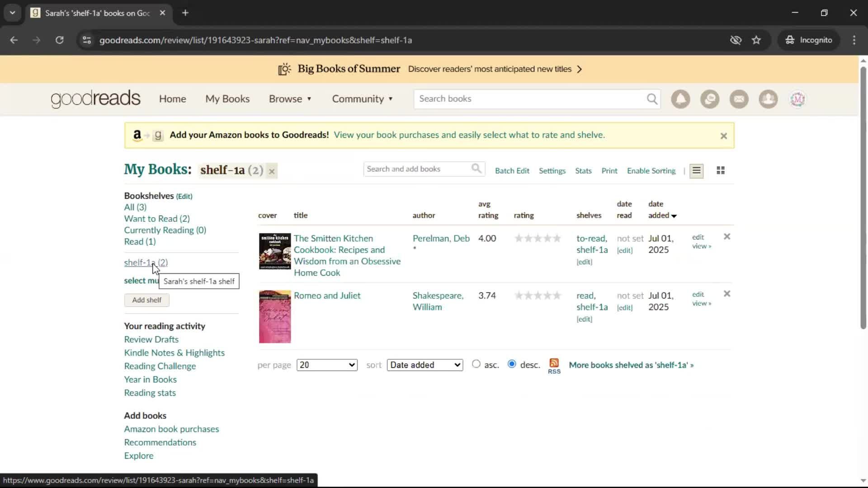
Task: Open author Perelman, Deb
Action: click(x=441, y=238)
